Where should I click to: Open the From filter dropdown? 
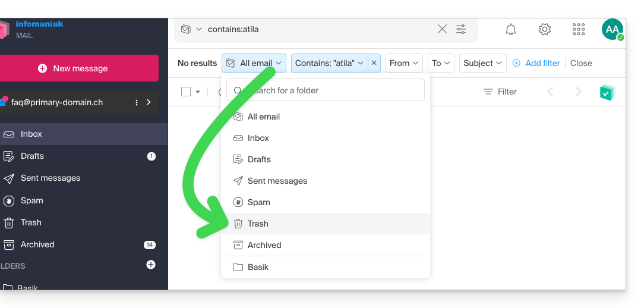point(404,63)
